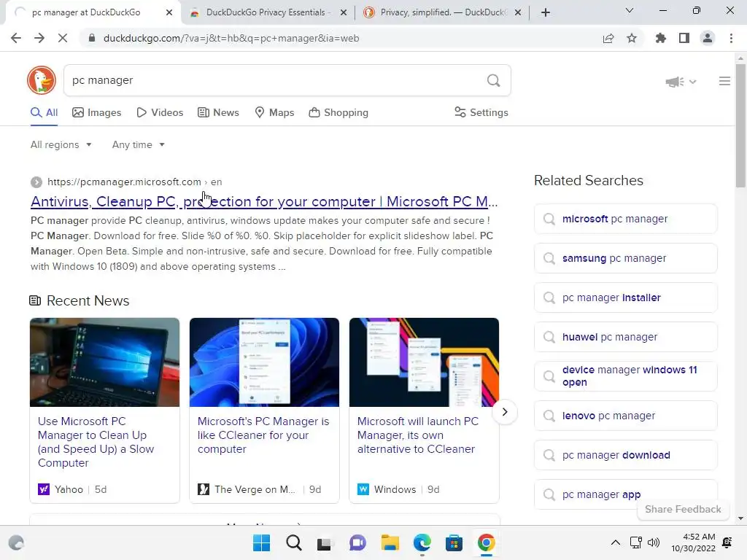747x560 pixels.
Task: Click the colorful Windows news thumbnail
Action: click(x=424, y=362)
